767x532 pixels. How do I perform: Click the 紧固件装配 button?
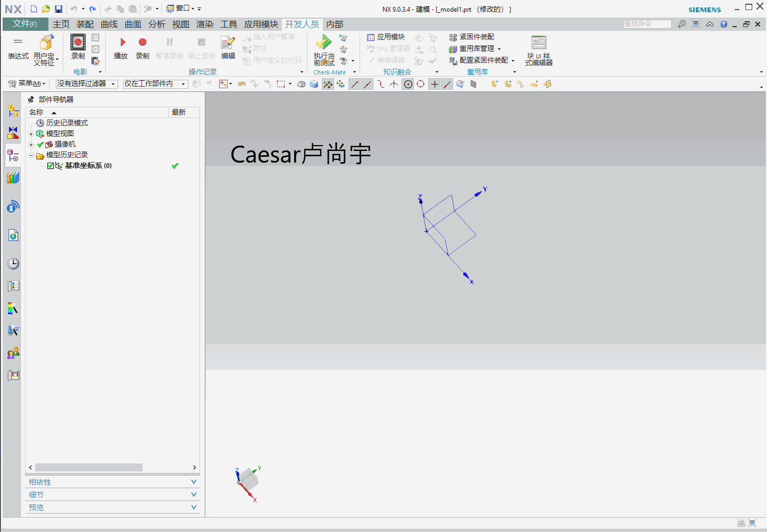(x=472, y=37)
